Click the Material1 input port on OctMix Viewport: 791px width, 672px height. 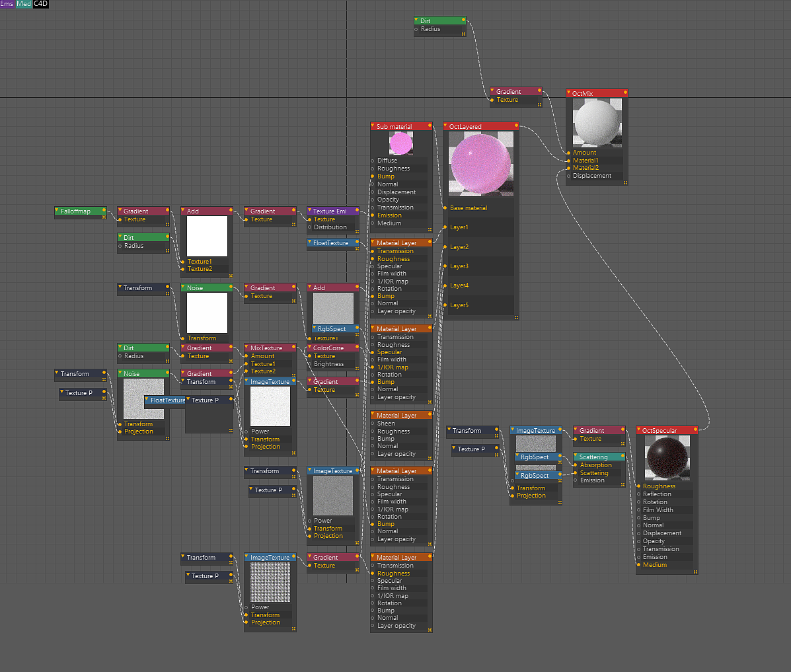(x=568, y=161)
